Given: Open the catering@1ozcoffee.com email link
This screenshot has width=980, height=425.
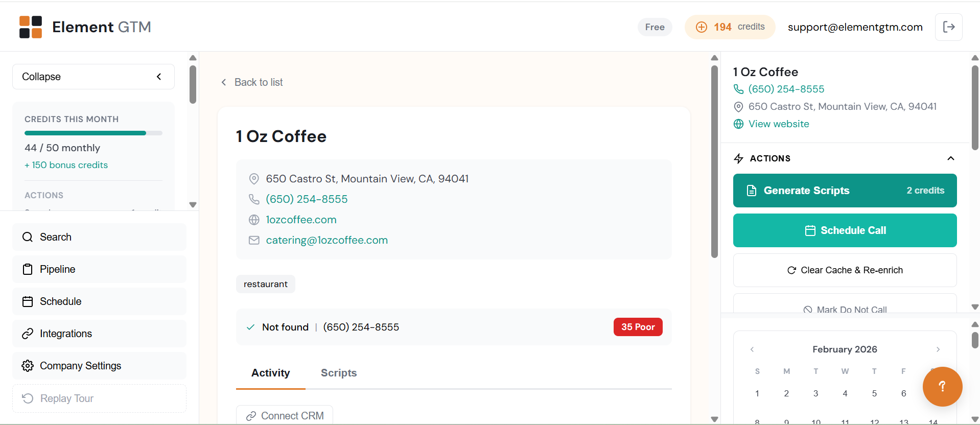Looking at the screenshot, I should [326, 240].
